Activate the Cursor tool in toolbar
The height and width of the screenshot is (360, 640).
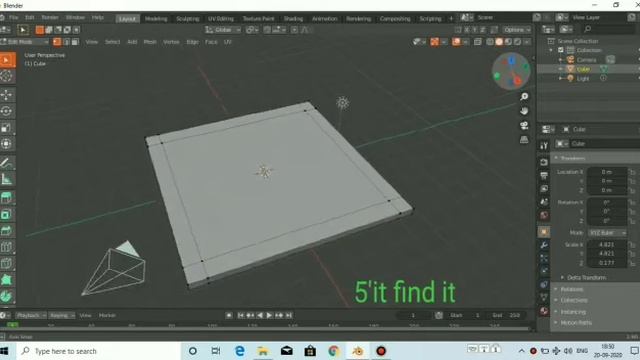[x=7, y=76]
